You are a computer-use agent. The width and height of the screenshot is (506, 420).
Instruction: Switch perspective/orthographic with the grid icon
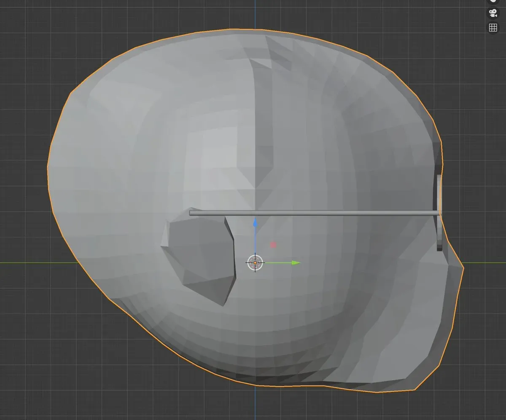493,28
